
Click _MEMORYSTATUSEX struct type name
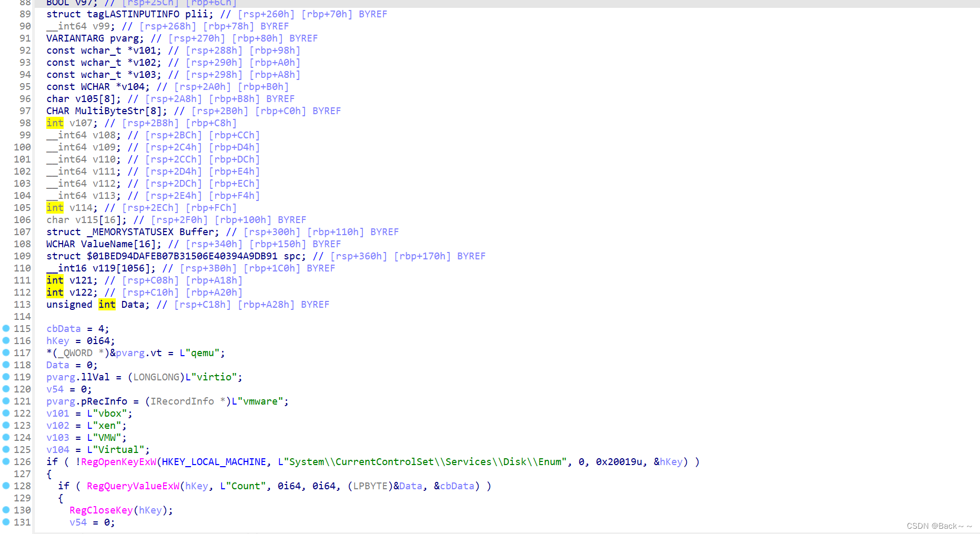[130, 232]
